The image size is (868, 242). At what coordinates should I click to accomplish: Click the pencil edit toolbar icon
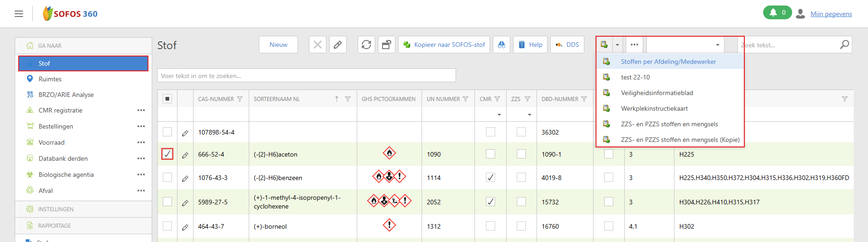click(x=337, y=45)
